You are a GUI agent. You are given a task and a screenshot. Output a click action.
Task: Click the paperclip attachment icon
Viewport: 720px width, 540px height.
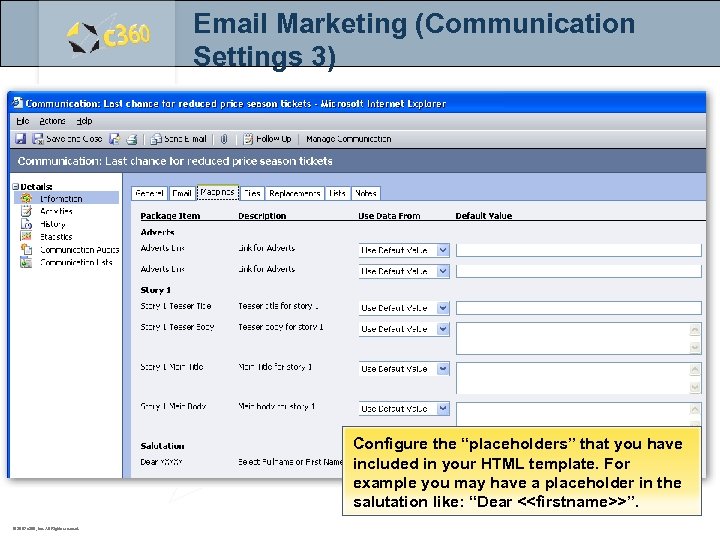224,139
